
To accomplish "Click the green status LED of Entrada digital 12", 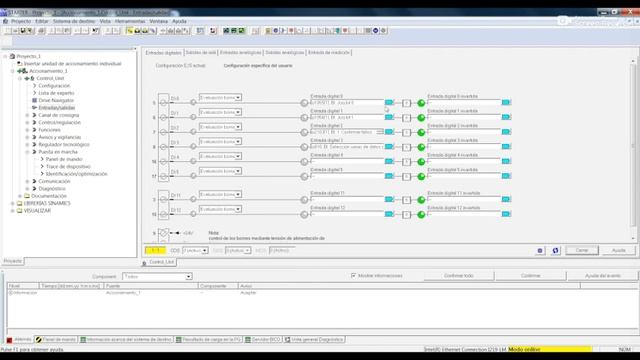I will (421, 215).
